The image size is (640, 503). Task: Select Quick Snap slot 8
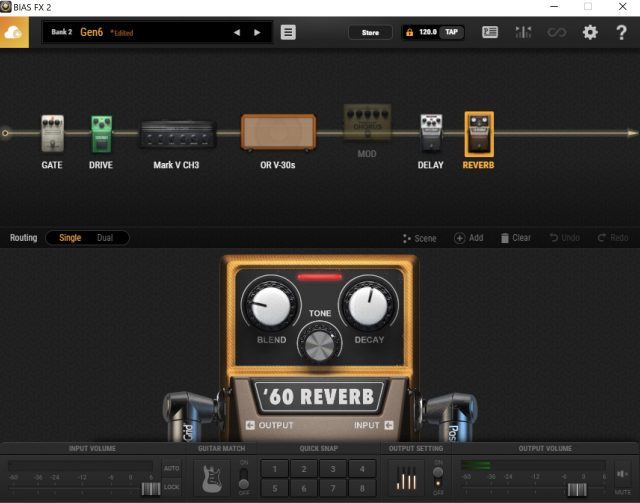tap(362, 488)
